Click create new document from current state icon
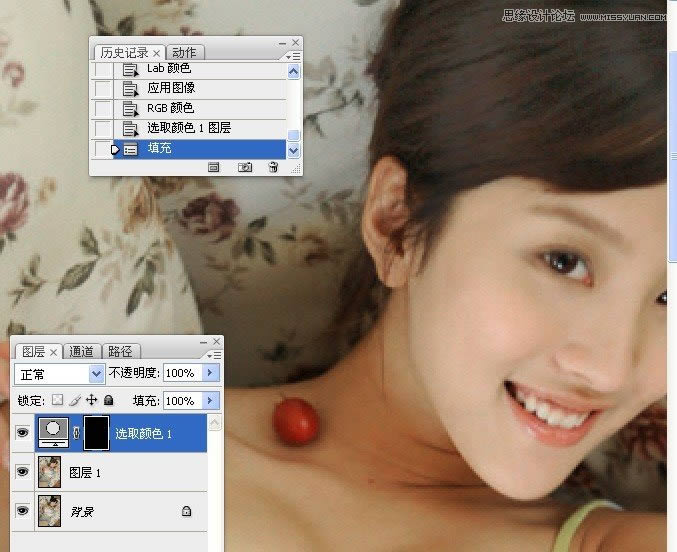 214,168
